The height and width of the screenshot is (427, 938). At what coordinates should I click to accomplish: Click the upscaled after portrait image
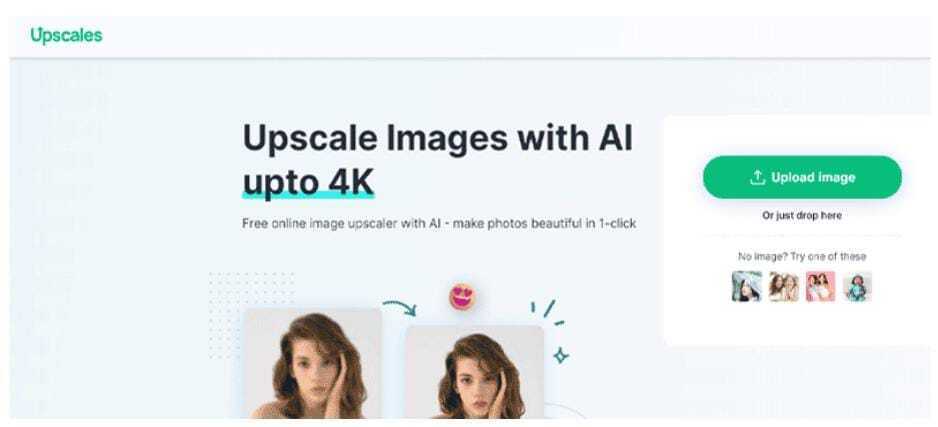click(474, 372)
